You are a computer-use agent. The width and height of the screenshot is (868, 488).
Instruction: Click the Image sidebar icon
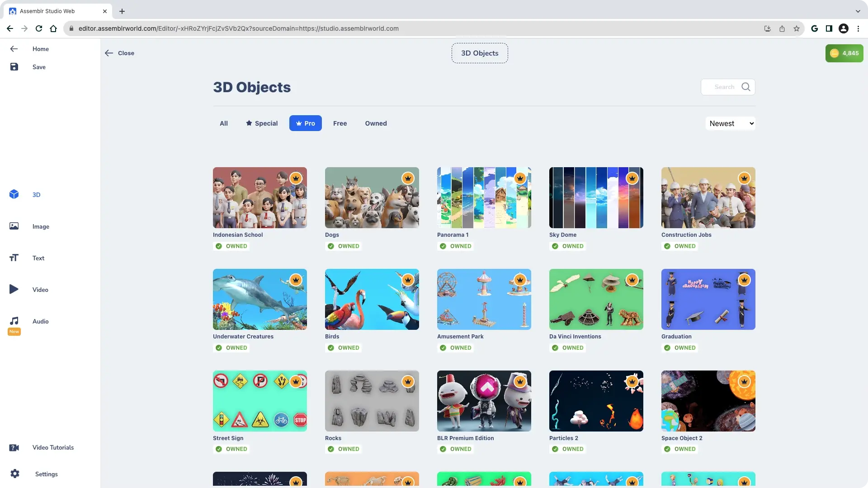[14, 226]
